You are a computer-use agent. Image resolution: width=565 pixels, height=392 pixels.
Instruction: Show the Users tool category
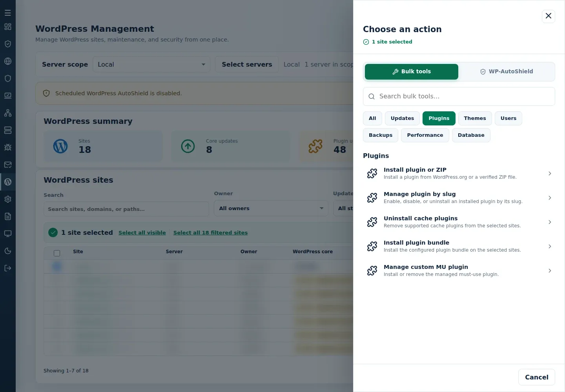pyautogui.click(x=508, y=118)
